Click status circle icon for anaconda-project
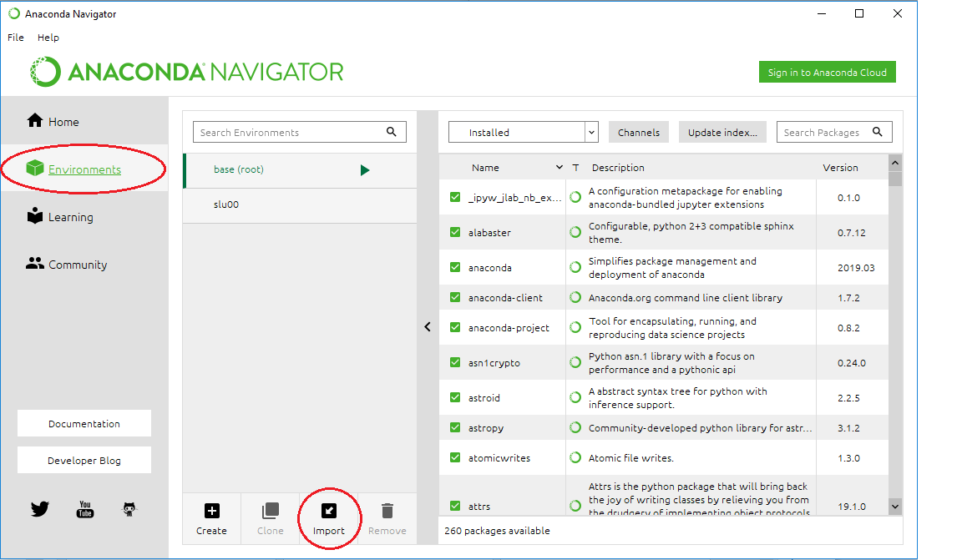Screen dimensions: 962x560 coord(575,327)
